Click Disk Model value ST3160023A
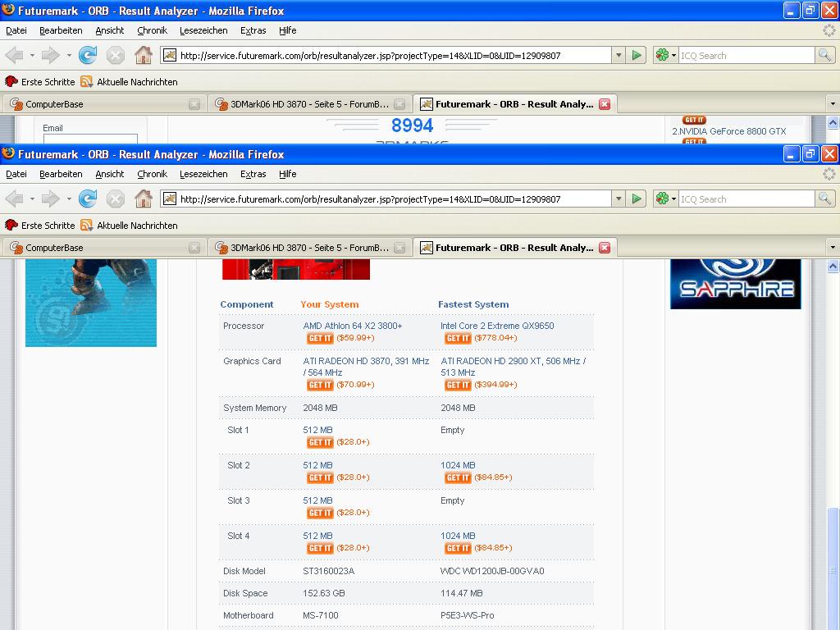 [328, 571]
